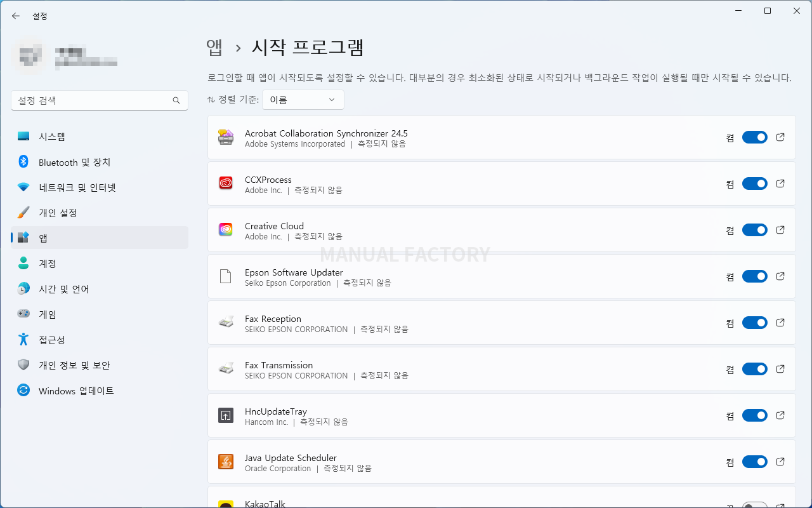Open external link for Acrobat Collaboration Synchronizer
The image size is (812, 508).
click(x=780, y=137)
